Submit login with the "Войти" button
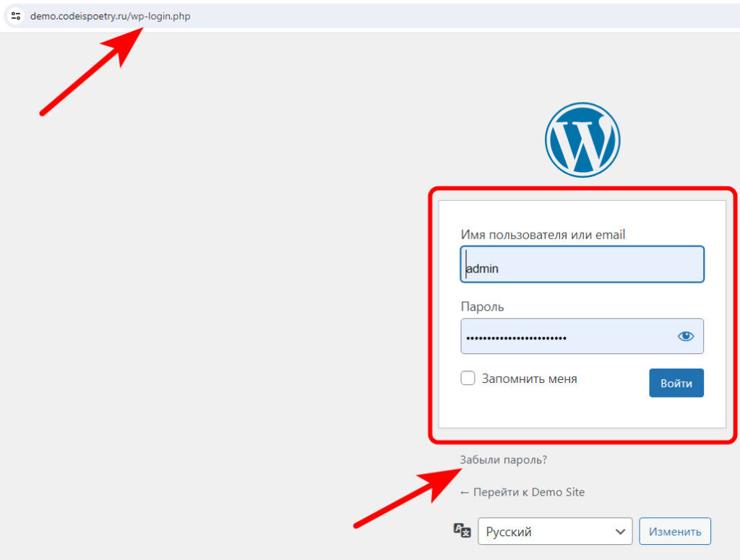The image size is (740, 560). pyautogui.click(x=676, y=383)
